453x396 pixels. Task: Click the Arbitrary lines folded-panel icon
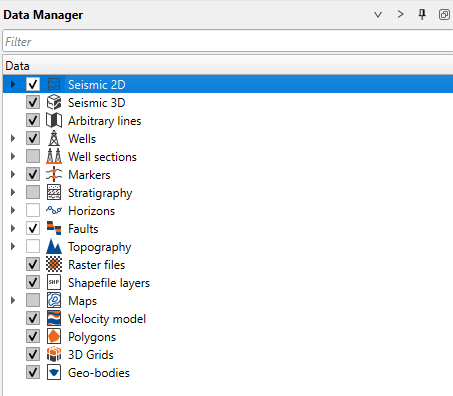point(54,120)
